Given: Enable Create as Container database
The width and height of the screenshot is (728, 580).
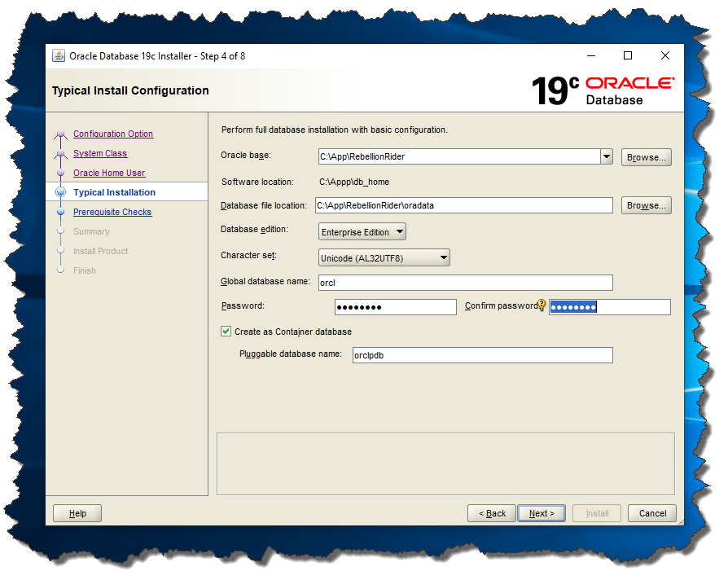Looking at the screenshot, I should (x=226, y=332).
